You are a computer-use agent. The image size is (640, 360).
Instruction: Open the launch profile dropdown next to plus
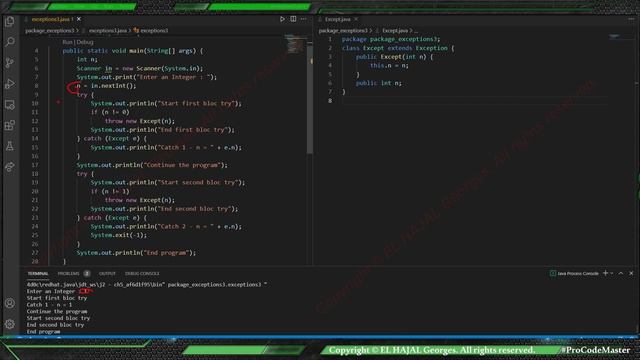(x=611, y=273)
